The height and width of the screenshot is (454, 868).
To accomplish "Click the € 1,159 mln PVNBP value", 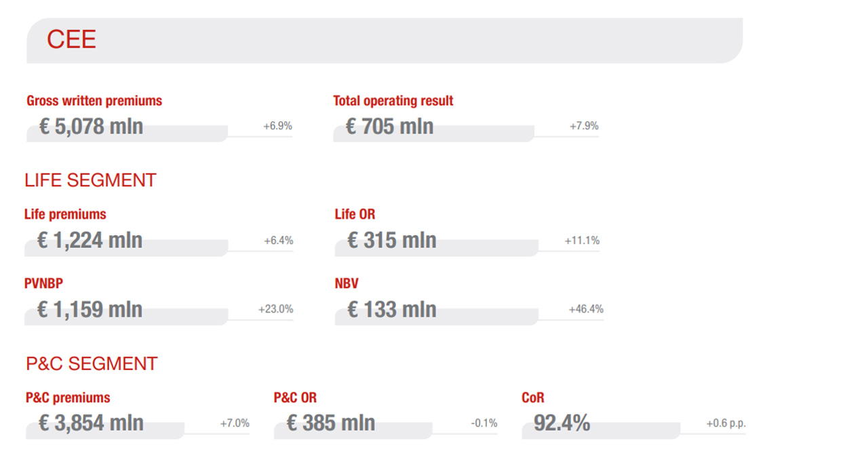I will [x=90, y=310].
